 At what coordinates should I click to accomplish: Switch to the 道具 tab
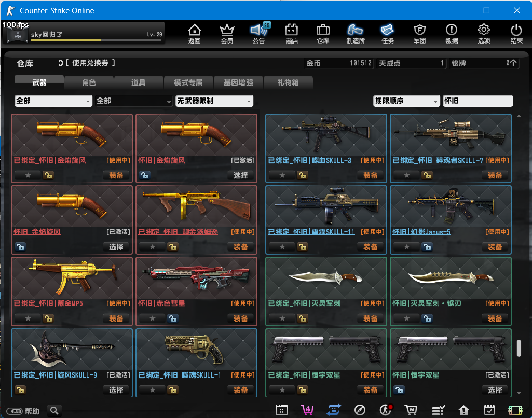click(x=139, y=82)
